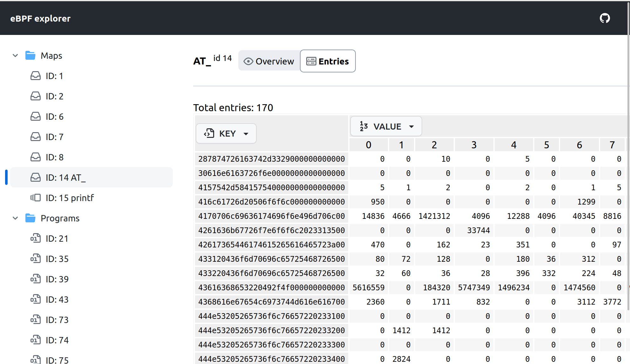Click the eBPF explorer title link
630x364 pixels.
tap(40, 18)
